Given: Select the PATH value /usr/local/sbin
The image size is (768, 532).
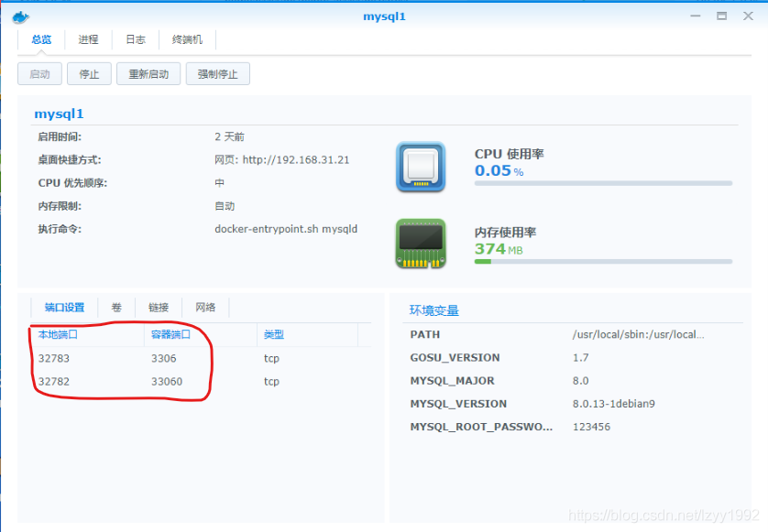Looking at the screenshot, I should click(638, 335).
